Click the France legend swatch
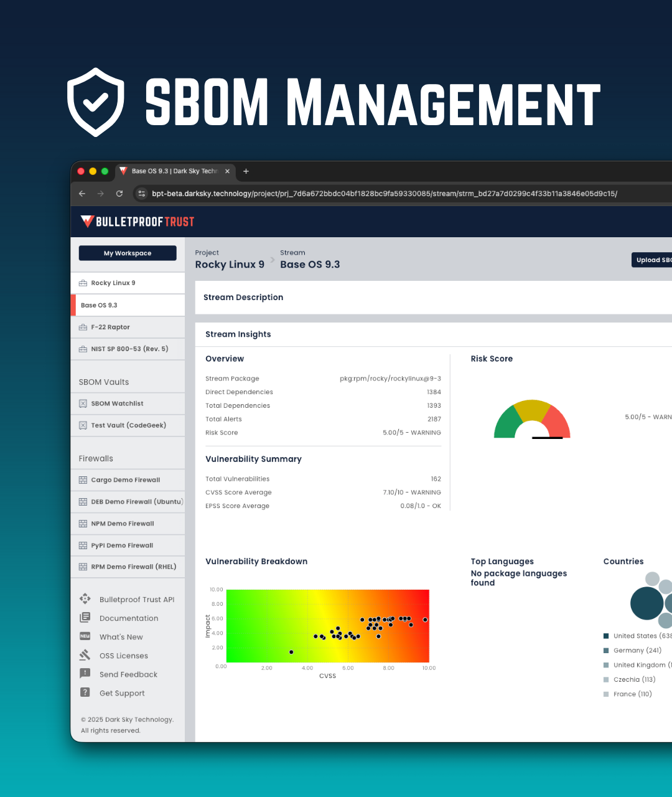Image resolution: width=672 pixels, height=797 pixels. pos(606,694)
